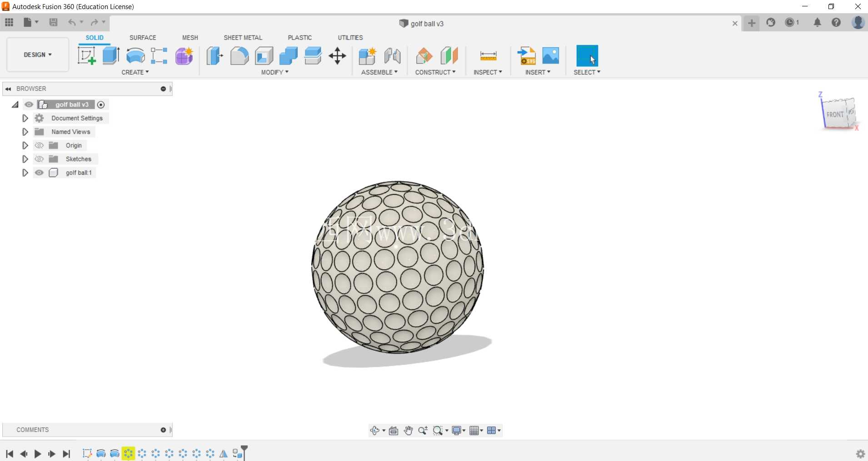Expand Origin folder node
868x461 pixels.
25,145
